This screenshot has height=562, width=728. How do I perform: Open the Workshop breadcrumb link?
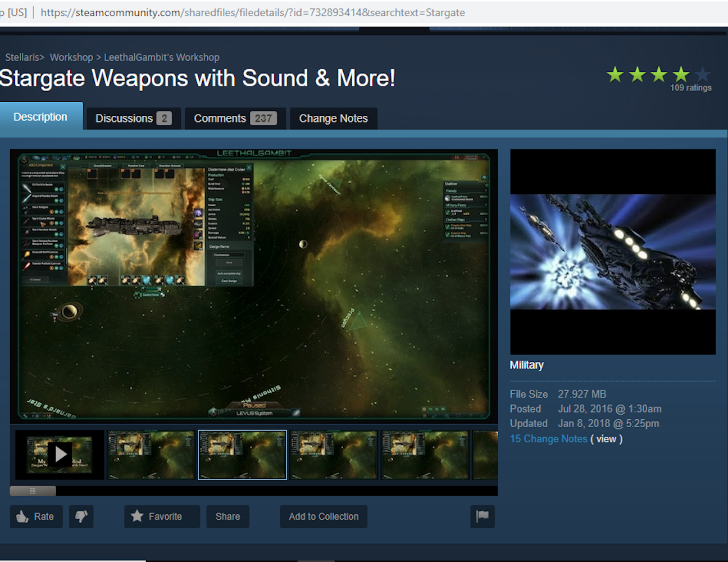[x=71, y=57]
